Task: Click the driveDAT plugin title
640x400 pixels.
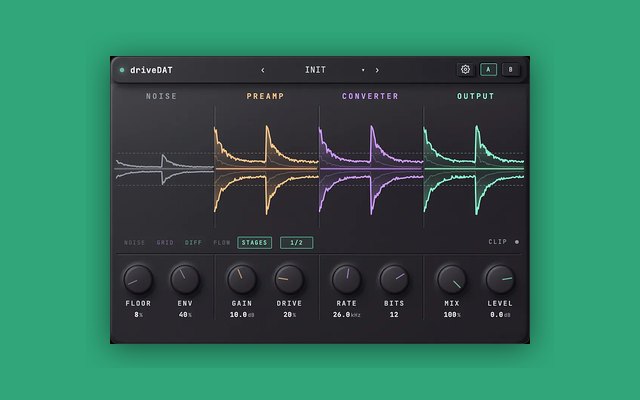Action: tap(151, 70)
